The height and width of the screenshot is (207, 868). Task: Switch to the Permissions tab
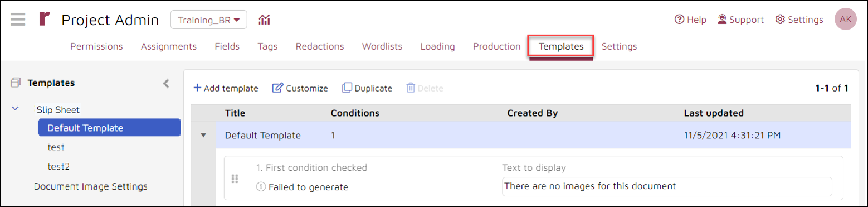pyautogui.click(x=96, y=46)
